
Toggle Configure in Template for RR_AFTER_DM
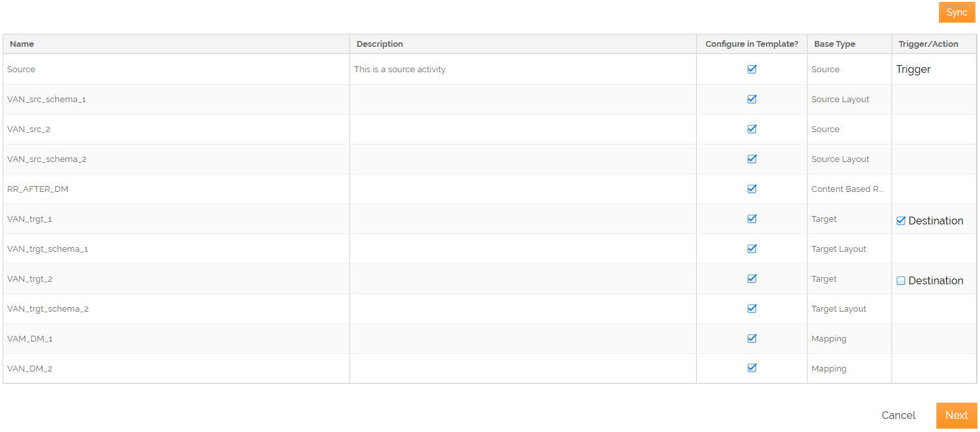coord(752,189)
